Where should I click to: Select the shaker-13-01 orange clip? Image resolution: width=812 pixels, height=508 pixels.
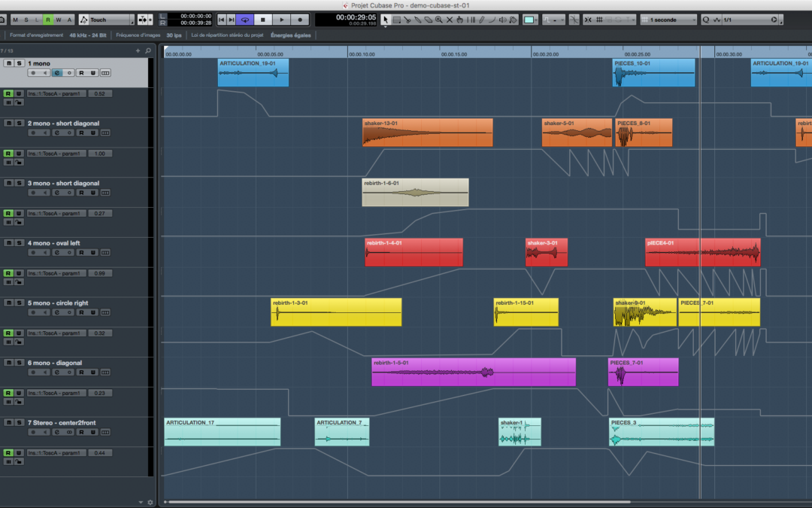tap(427, 132)
